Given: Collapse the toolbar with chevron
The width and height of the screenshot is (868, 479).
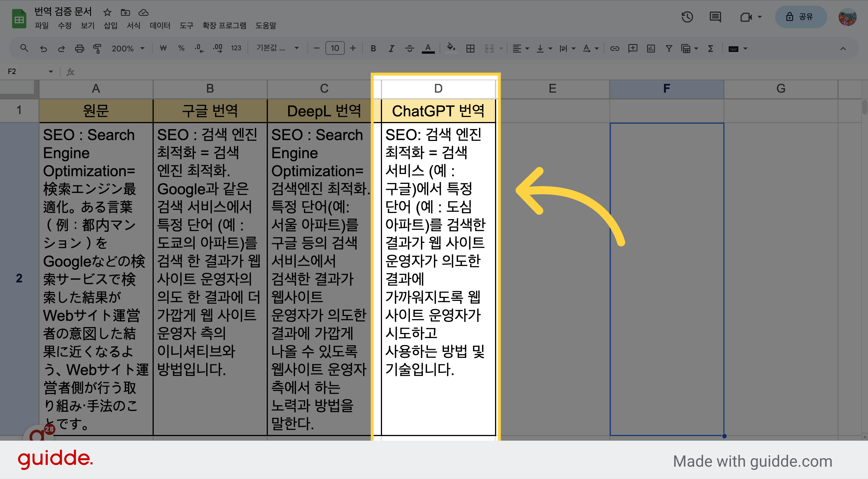Looking at the screenshot, I should coord(843,49).
